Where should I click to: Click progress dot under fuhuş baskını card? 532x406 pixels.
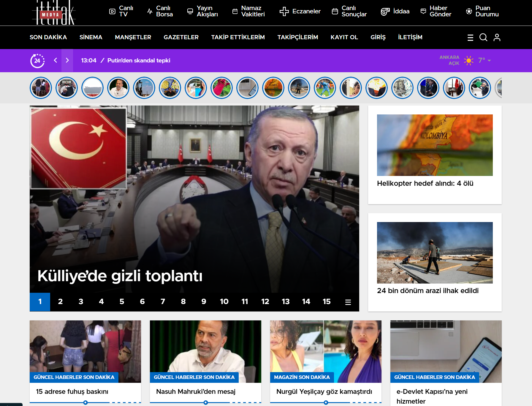pyautogui.click(x=85, y=402)
